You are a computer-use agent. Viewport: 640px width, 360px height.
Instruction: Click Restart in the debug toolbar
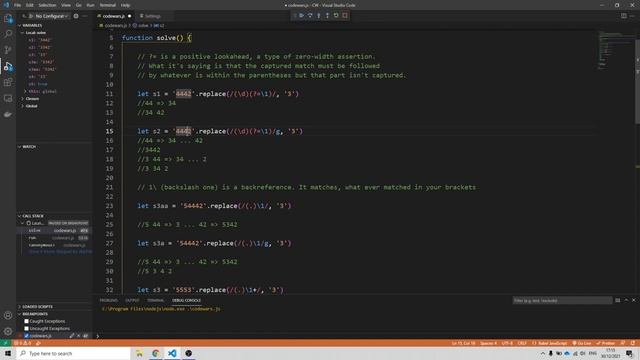pyautogui.click(x=336, y=16)
